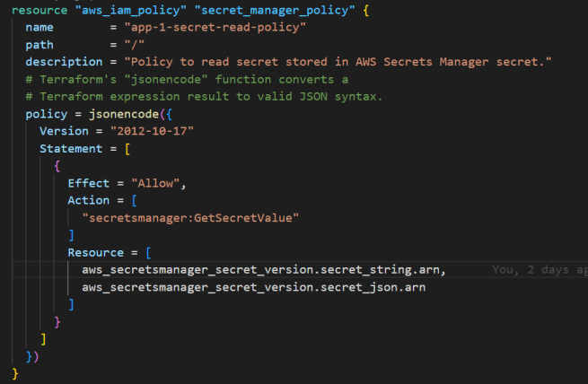588x384 pixels.
Task: Click the secret_string.arn resource reference
Action: coord(263,270)
